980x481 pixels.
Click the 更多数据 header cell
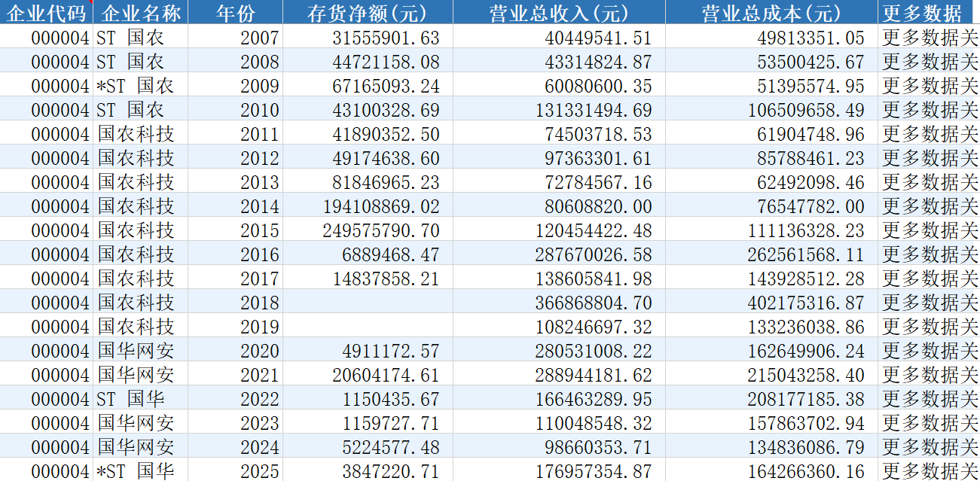click(929, 12)
